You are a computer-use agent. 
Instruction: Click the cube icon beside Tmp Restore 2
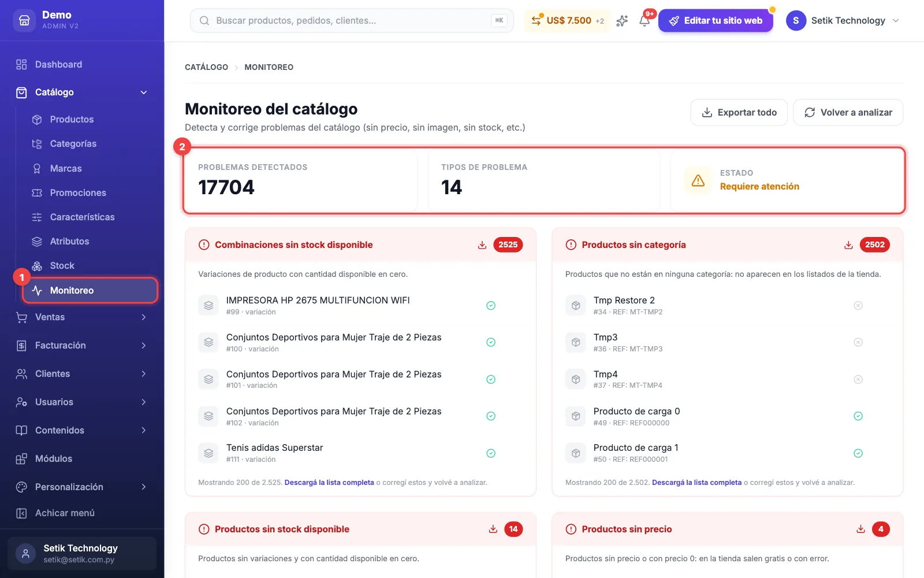pos(576,305)
